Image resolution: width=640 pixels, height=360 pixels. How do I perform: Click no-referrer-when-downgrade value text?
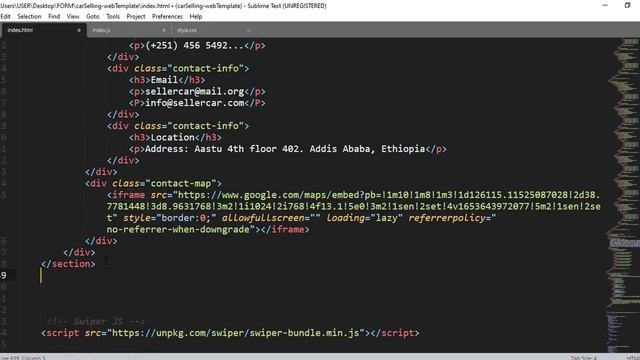pos(178,229)
